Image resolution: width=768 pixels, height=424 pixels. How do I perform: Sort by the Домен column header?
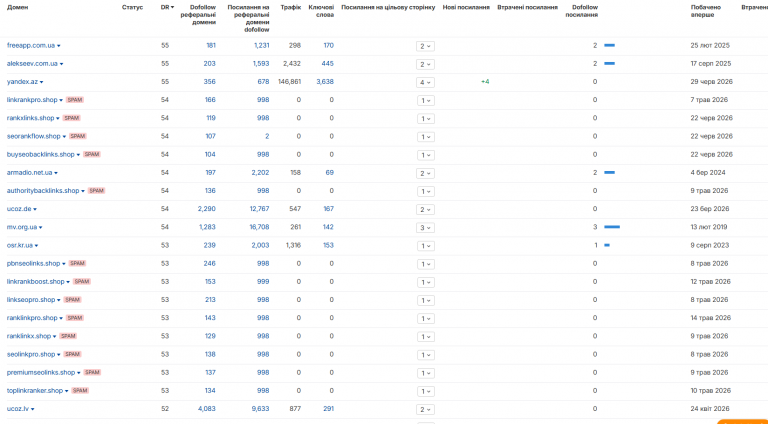coord(18,7)
